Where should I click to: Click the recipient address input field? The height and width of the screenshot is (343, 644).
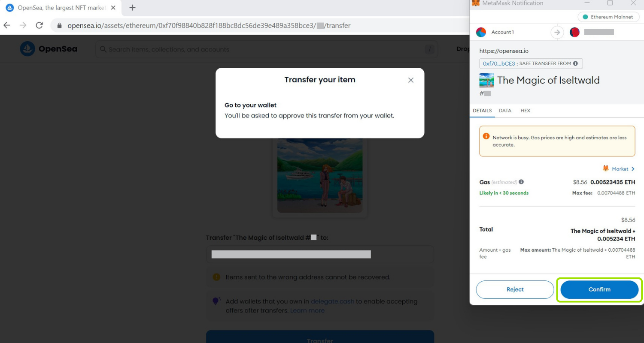(320, 255)
